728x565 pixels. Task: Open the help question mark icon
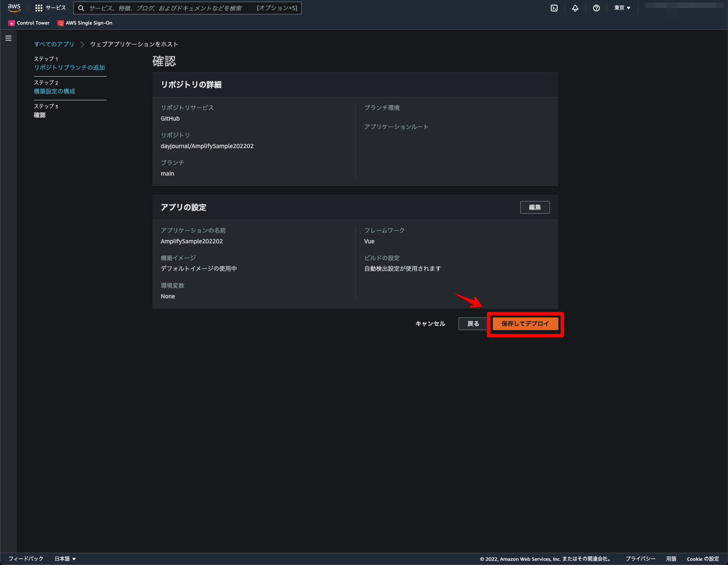pyautogui.click(x=596, y=8)
